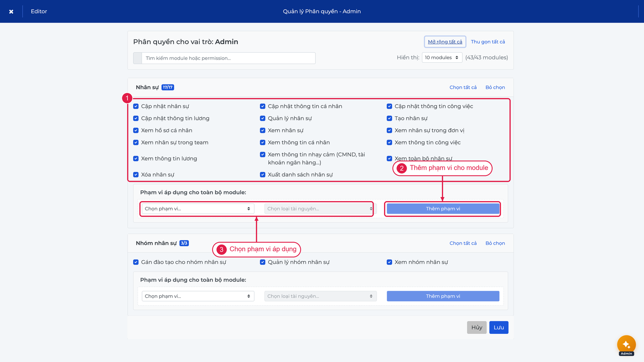Close the editor with the X icon

[x=11, y=12]
